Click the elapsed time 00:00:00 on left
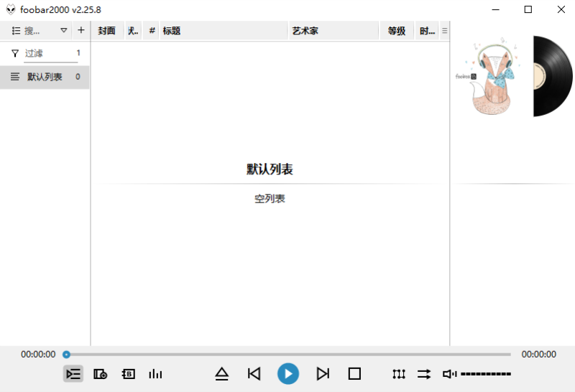This screenshot has width=575, height=392. 38,354
